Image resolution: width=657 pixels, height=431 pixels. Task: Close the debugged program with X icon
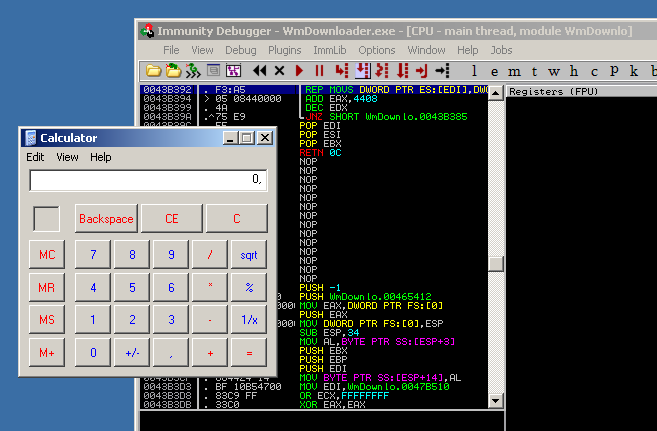tap(279, 71)
